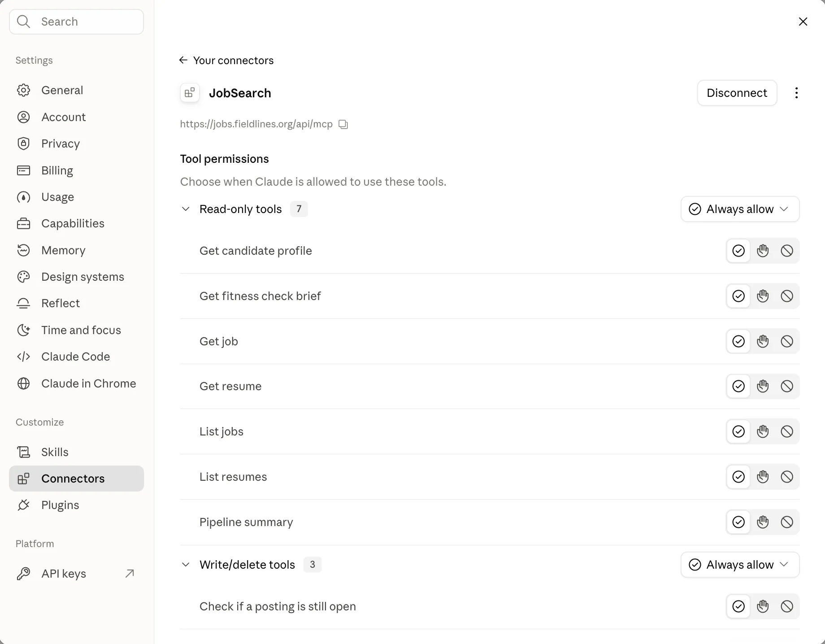Close the settings dialog
The width and height of the screenshot is (825, 644).
coord(803,22)
